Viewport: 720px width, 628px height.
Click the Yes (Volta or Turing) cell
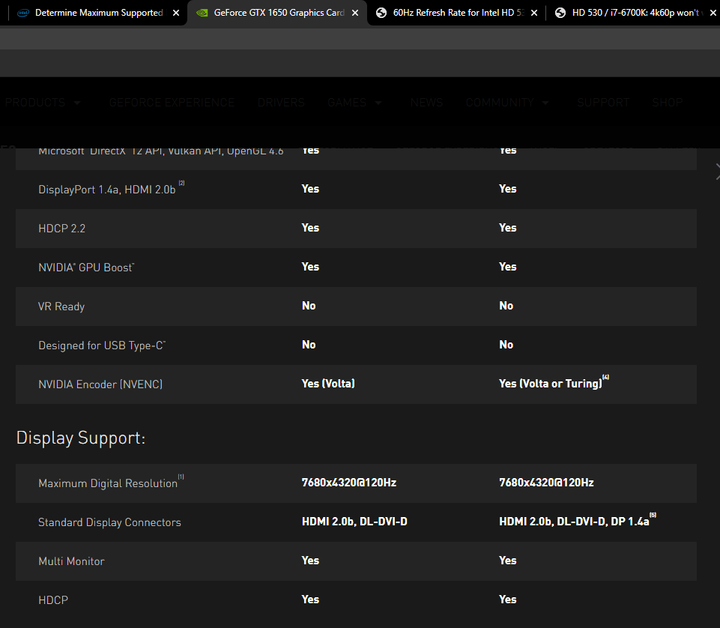pos(551,384)
